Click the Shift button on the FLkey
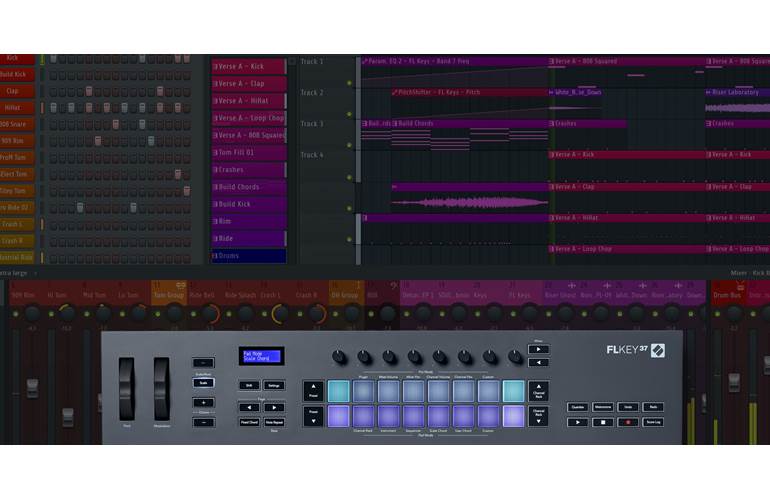Viewport: 770px width, 500px height. click(249, 386)
